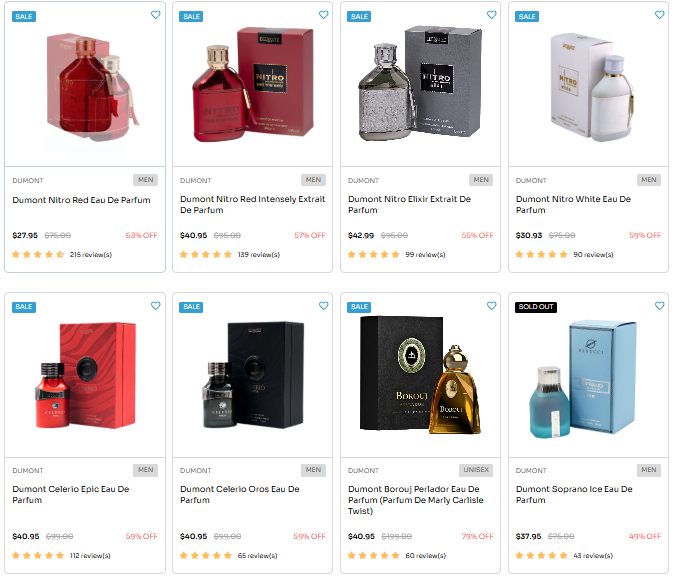Add Dumont Nitro Red to wishlist
Screen dimensions: 675x578
pyautogui.click(x=155, y=15)
